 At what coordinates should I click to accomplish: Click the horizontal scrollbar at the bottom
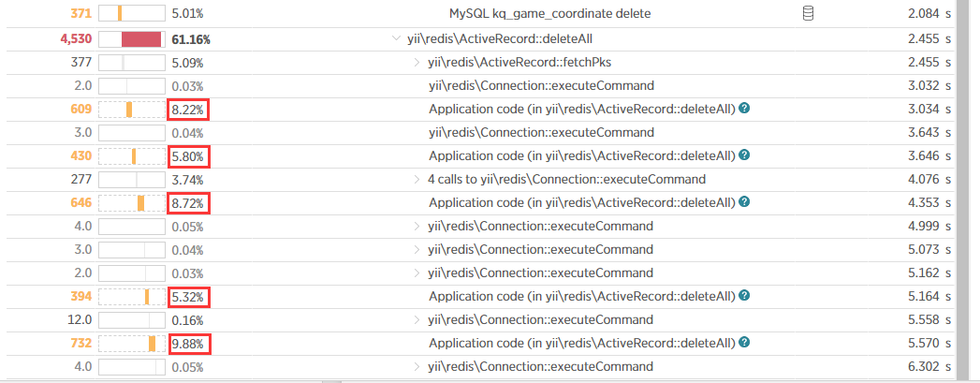pos(487,379)
